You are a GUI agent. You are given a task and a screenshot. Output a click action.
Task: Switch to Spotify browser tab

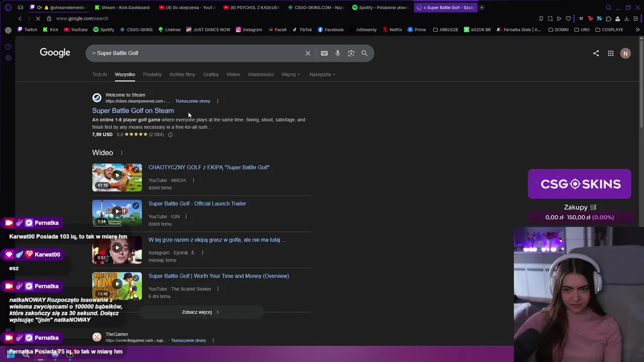click(x=380, y=8)
